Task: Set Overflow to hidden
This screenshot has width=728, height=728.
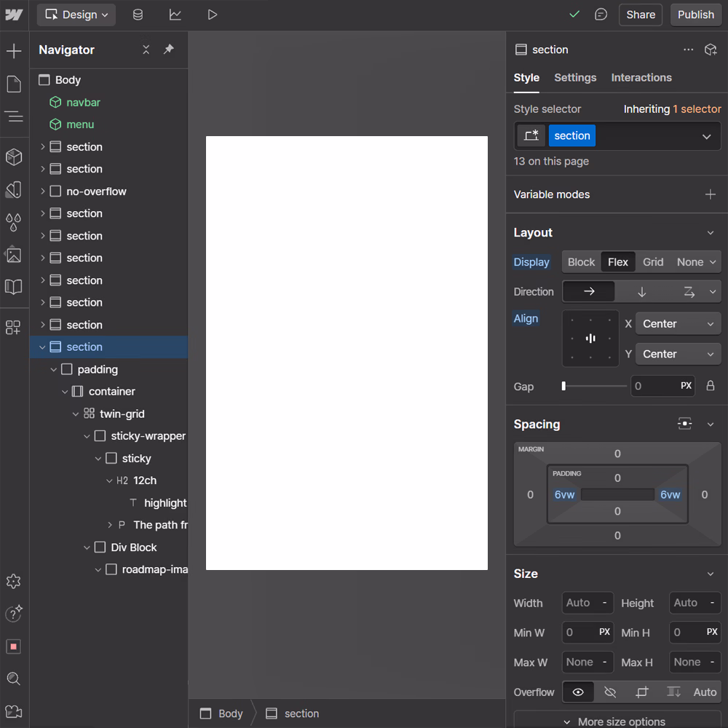Action: click(x=610, y=692)
